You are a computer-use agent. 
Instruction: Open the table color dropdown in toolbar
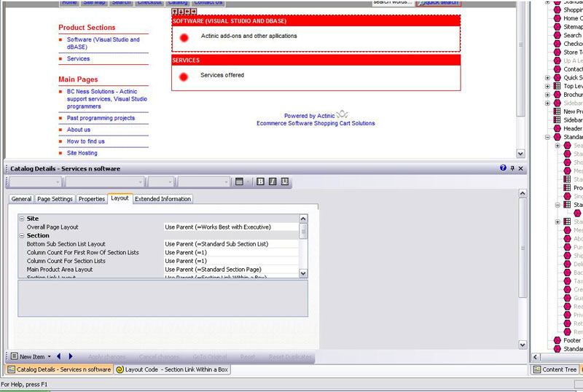point(248,182)
